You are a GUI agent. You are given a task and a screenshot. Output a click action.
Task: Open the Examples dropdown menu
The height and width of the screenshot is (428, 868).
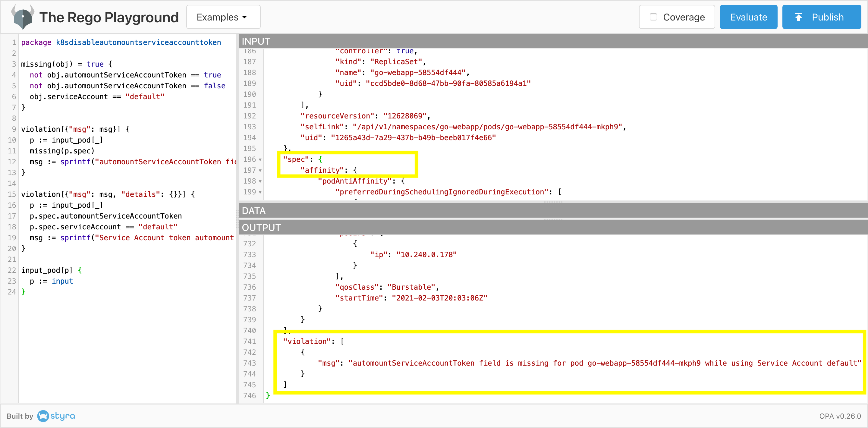click(223, 17)
